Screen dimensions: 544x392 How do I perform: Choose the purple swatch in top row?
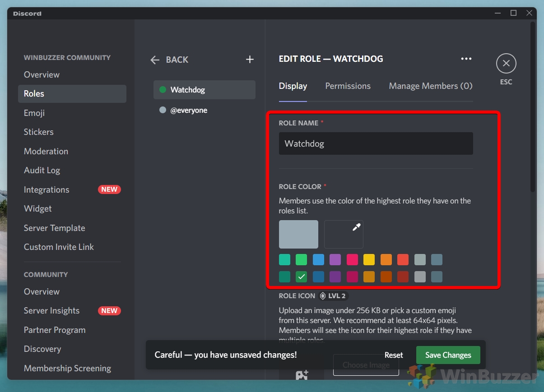pyautogui.click(x=335, y=259)
